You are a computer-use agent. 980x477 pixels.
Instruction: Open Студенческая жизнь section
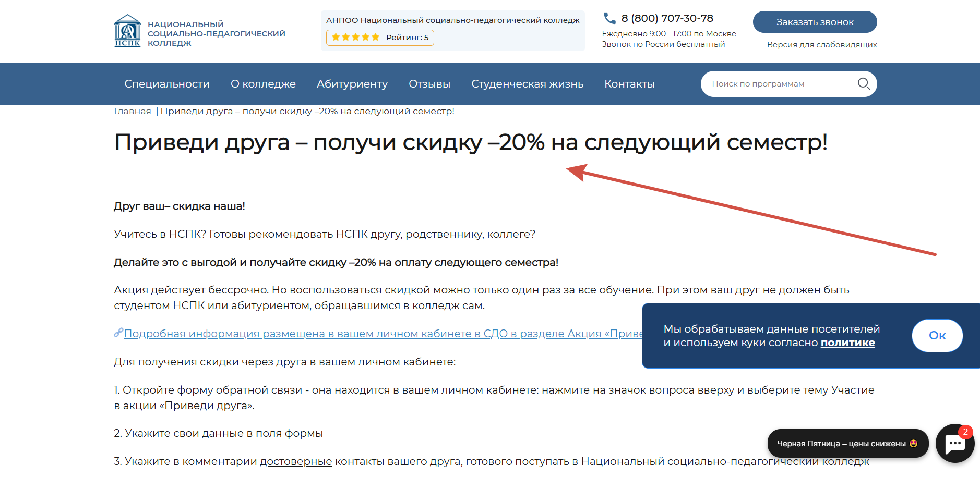(527, 84)
